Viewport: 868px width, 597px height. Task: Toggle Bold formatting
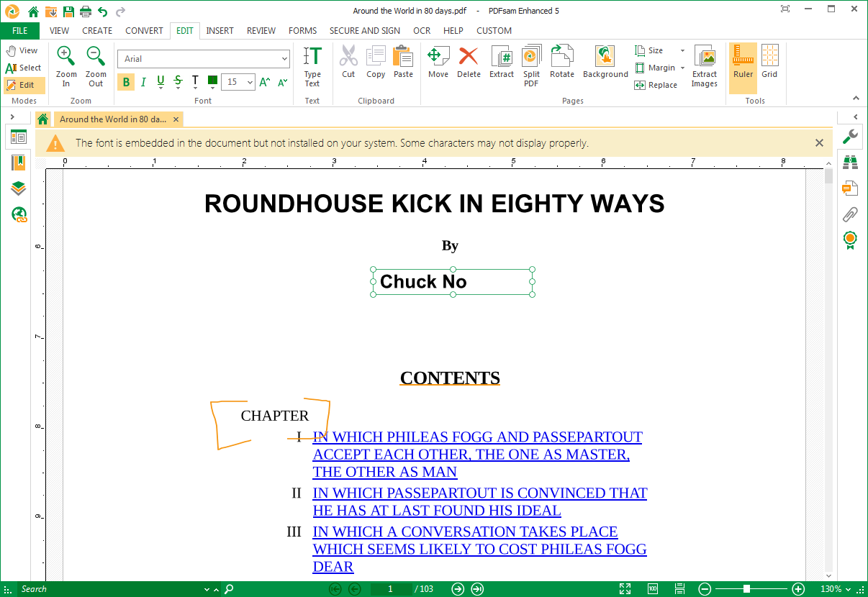[127, 82]
